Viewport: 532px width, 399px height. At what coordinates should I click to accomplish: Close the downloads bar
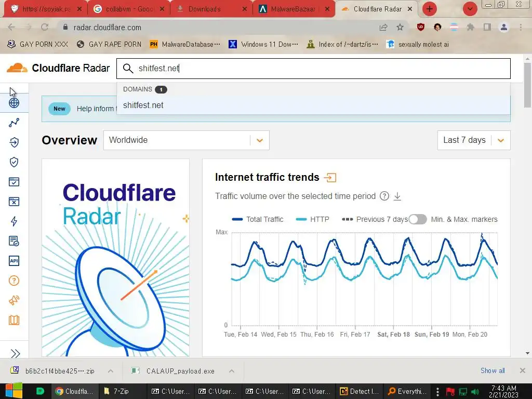pyautogui.click(x=523, y=370)
